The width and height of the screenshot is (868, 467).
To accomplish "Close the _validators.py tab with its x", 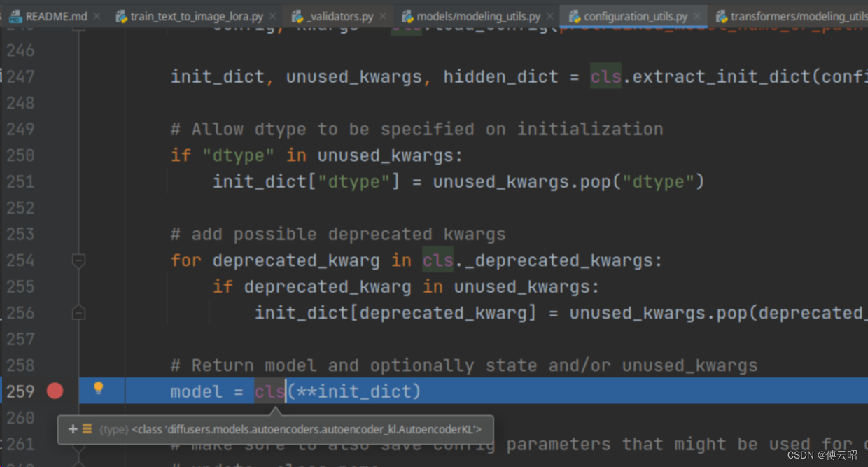I will 383,15.
